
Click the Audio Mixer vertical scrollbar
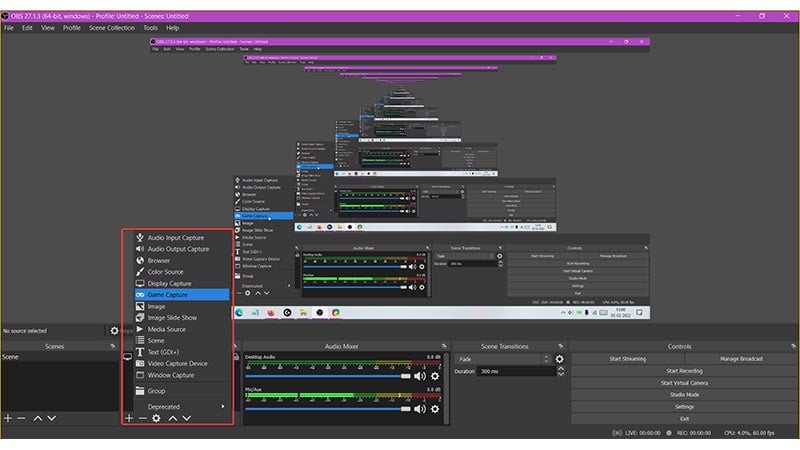click(x=446, y=388)
